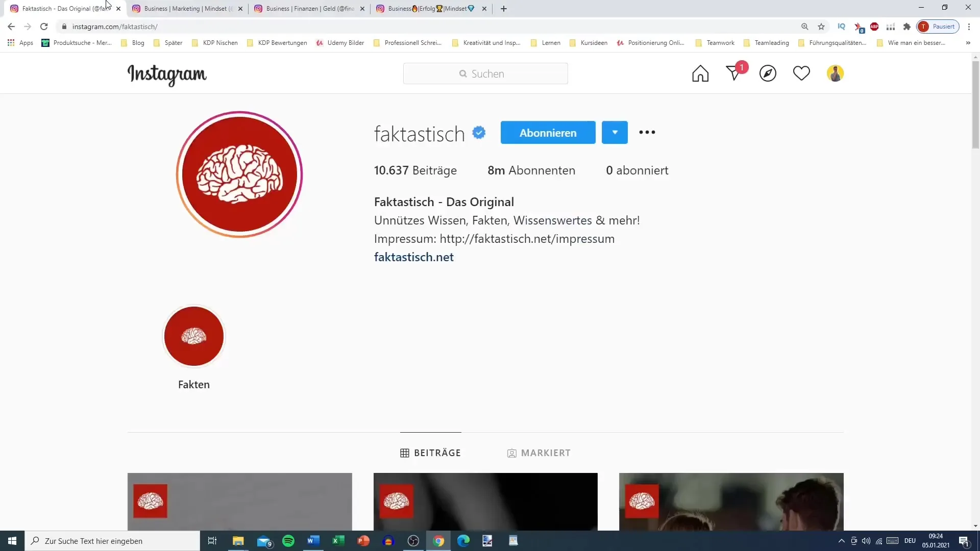The height and width of the screenshot is (551, 980).
Task: Open the zoom magnifier icon in address bar
Action: pyautogui.click(x=805, y=27)
